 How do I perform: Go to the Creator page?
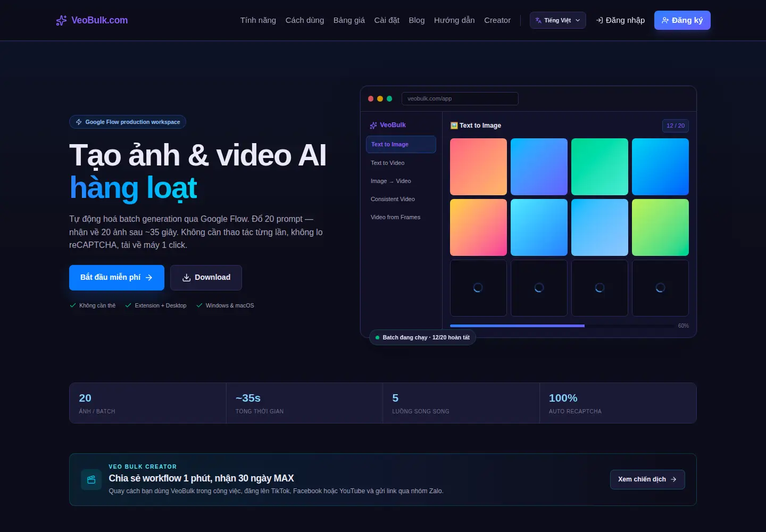[x=497, y=20]
